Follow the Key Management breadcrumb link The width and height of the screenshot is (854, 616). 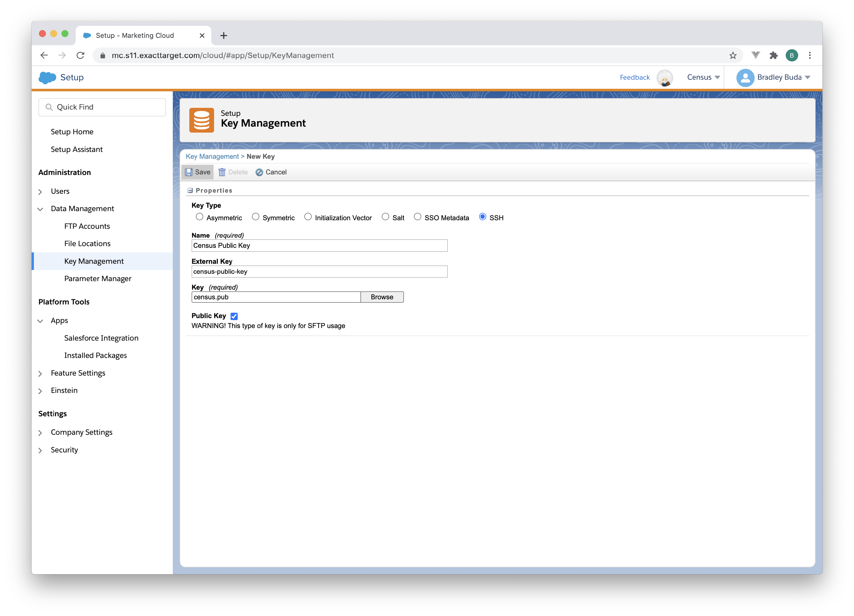pos(212,156)
